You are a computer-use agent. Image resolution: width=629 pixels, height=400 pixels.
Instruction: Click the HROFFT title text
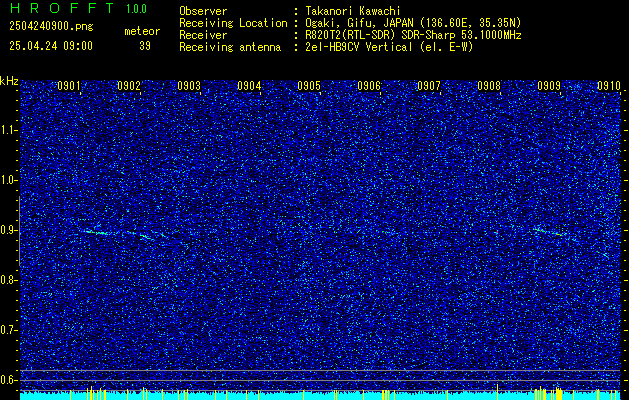[x=62, y=8]
